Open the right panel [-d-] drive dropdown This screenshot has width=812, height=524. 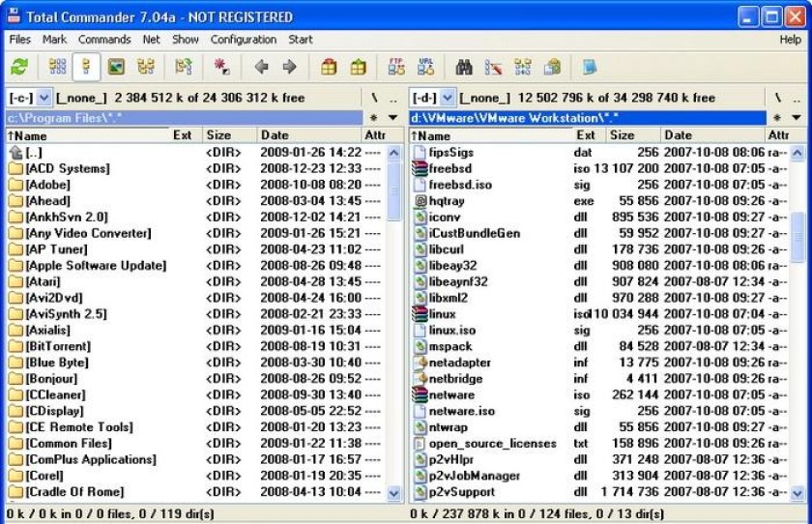click(448, 98)
